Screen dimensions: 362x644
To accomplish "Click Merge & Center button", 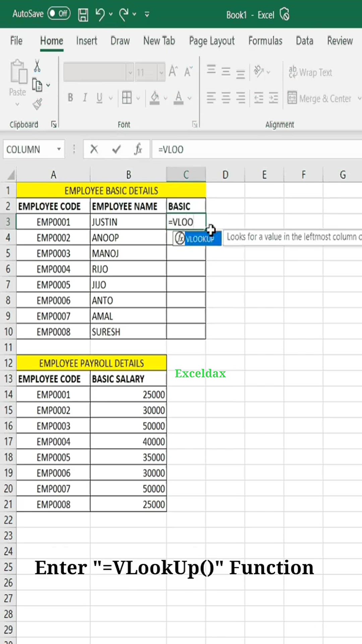I will (319, 98).
